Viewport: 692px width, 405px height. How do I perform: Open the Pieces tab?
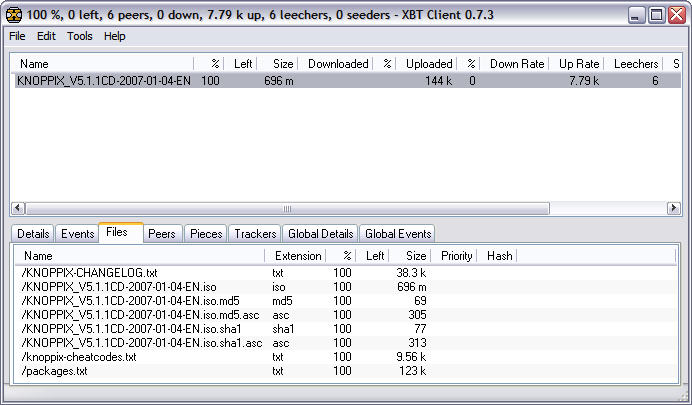pyautogui.click(x=206, y=234)
